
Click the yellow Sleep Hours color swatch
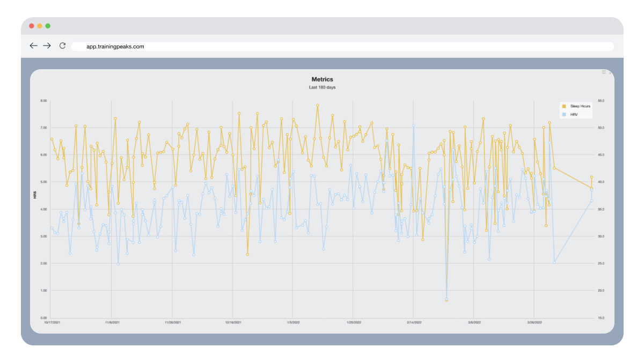tap(563, 106)
